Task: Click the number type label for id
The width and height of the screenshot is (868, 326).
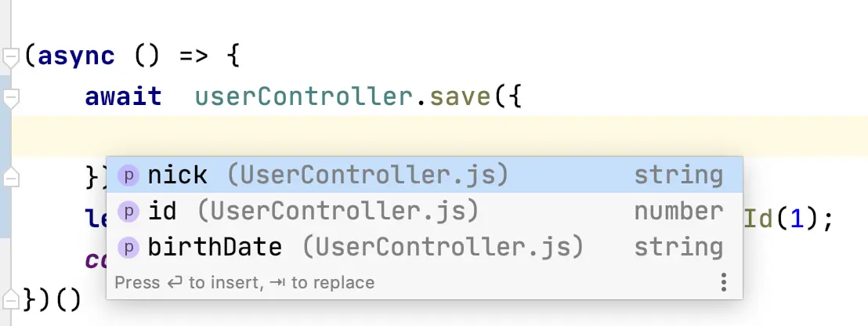Action: pos(678,212)
